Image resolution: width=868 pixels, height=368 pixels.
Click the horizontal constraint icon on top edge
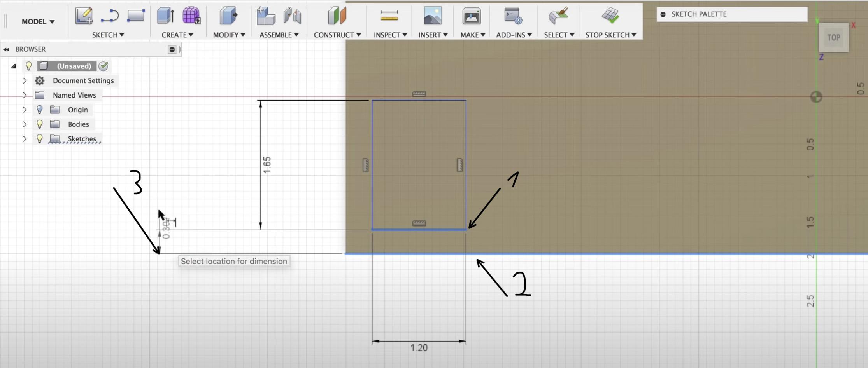click(419, 94)
